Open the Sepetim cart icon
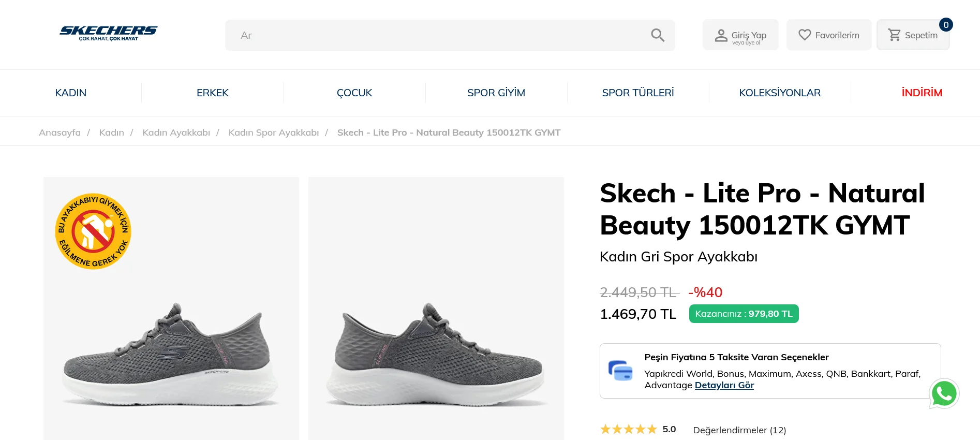Image resolution: width=980 pixels, height=440 pixels. click(x=895, y=35)
